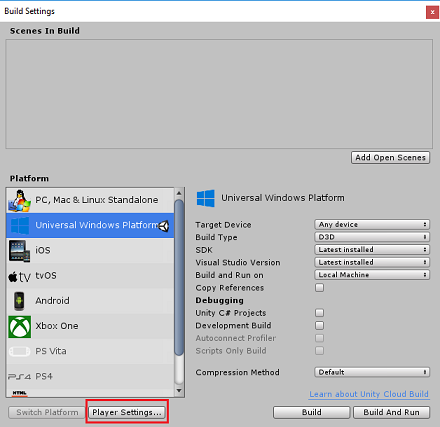Click the Build button
The width and height of the screenshot is (440, 427).
[x=312, y=412]
